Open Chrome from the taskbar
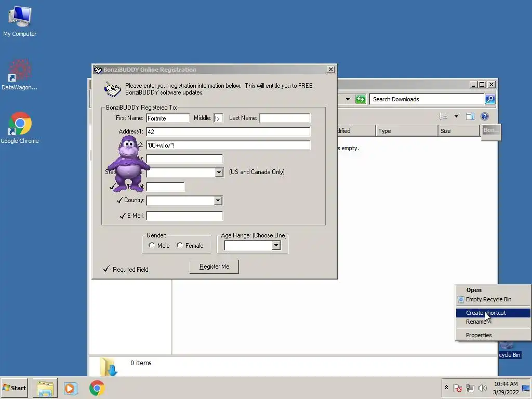This screenshot has height=399, width=532. pos(97,388)
